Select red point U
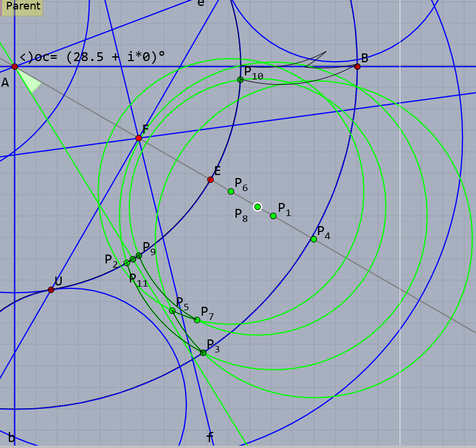 click(51, 290)
